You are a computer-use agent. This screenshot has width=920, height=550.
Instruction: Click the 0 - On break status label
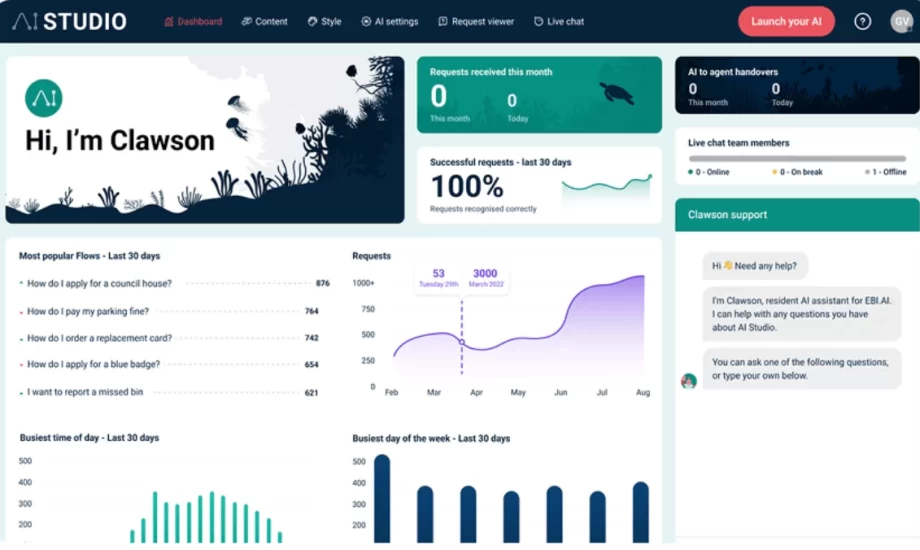pyautogui.click(x=797, y=172)
